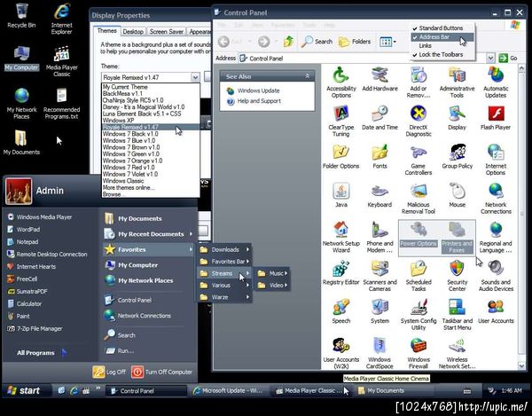This screenshot has height=416, width=532.
Task: Expand the Various favorites folder
Action: (224, 286)
